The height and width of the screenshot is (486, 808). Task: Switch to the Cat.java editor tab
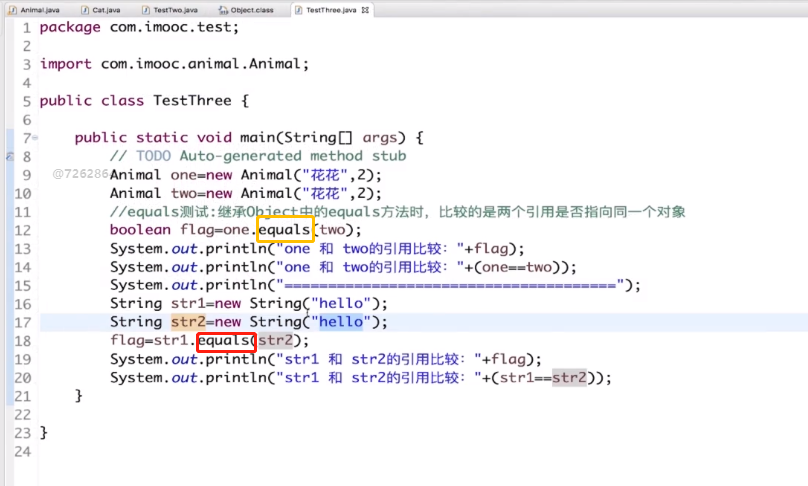101,10
